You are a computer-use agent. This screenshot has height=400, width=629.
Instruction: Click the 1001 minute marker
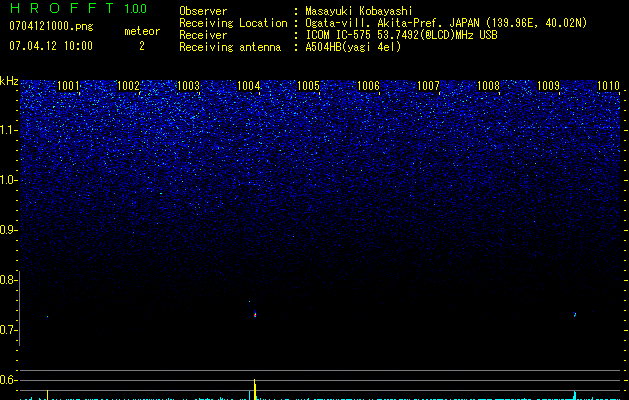68,86
